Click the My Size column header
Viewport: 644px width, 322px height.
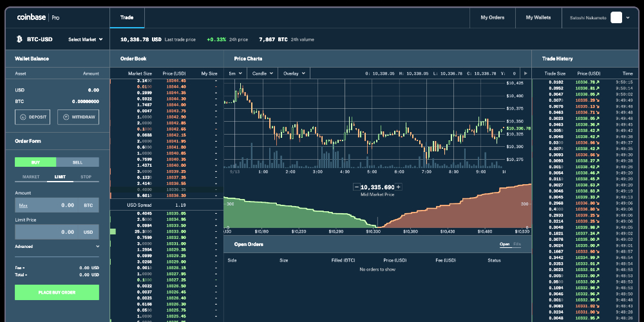click(x=209, y=73)
